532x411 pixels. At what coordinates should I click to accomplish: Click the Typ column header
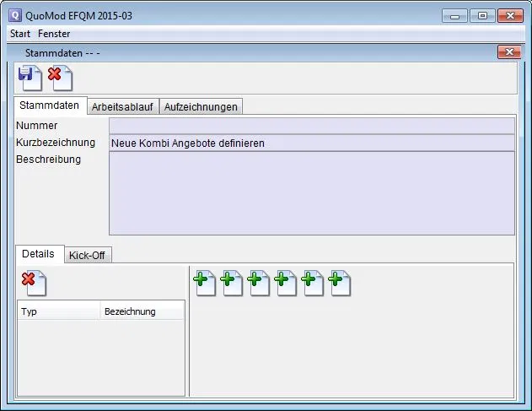click(x=58, y=311)
